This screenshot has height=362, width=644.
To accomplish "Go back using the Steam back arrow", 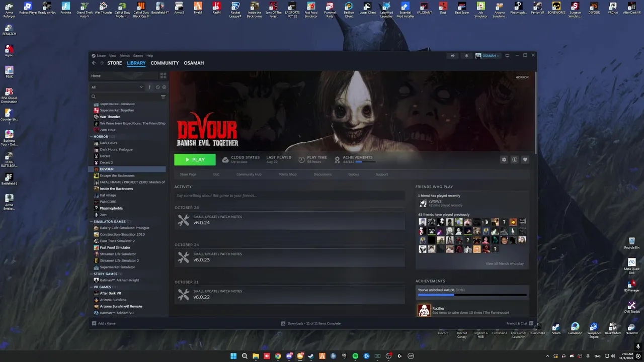I will point(94,63).
